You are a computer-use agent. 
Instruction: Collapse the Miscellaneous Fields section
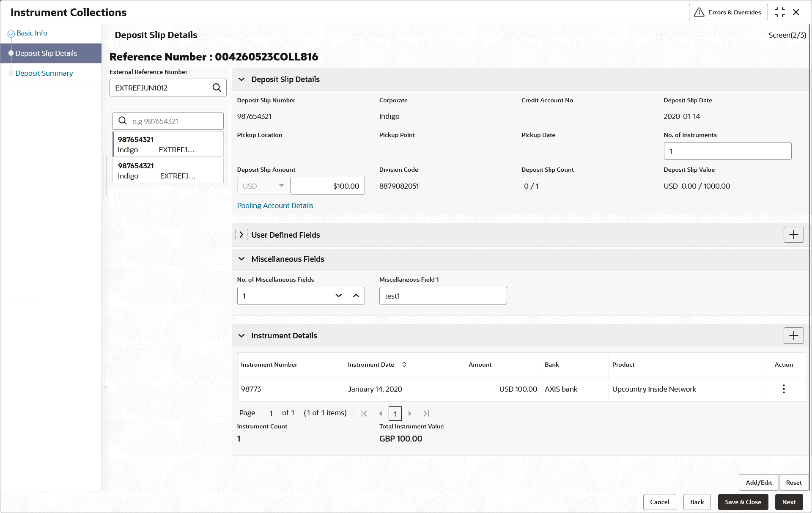tap(241, 259)
